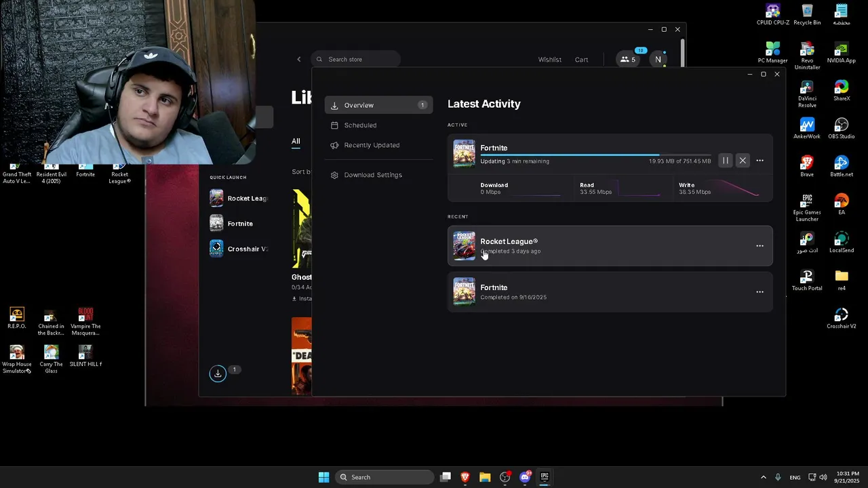
Task: Open Epic Games Launcher desktop shortcut
Action: (x=807, y=207)
